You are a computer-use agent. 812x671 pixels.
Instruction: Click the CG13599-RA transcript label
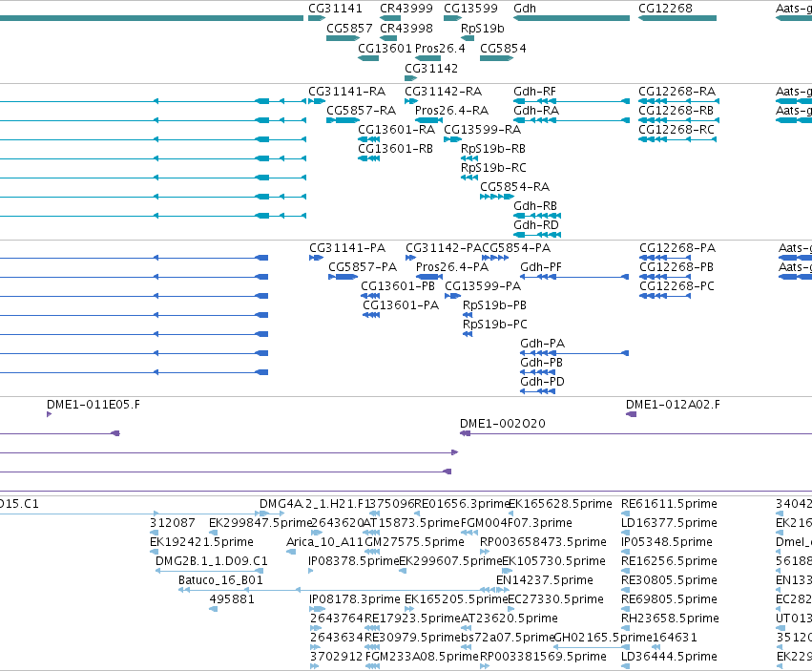pos(483,130)
